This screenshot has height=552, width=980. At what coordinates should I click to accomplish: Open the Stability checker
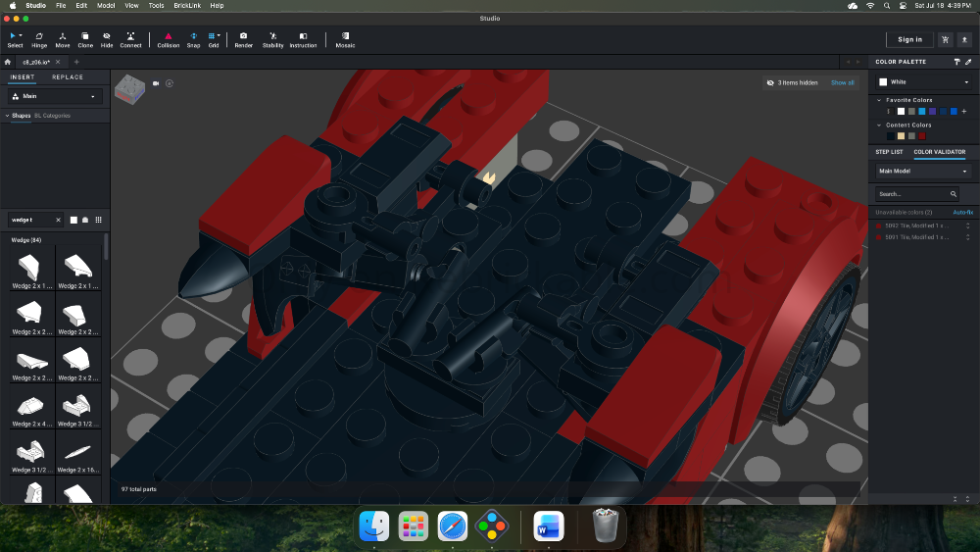click(272, 40)
